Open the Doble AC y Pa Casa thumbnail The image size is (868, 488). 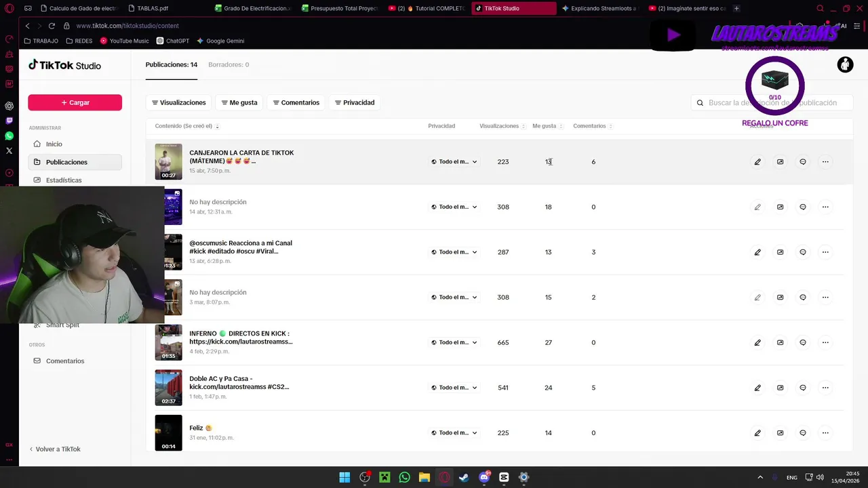(x=168, y=388)
